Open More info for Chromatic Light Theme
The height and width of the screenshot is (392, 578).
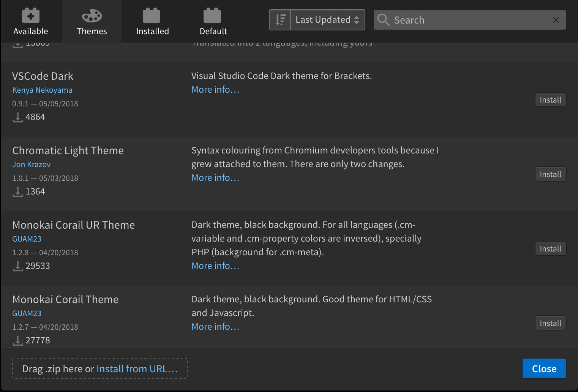(x=215, y=177)
